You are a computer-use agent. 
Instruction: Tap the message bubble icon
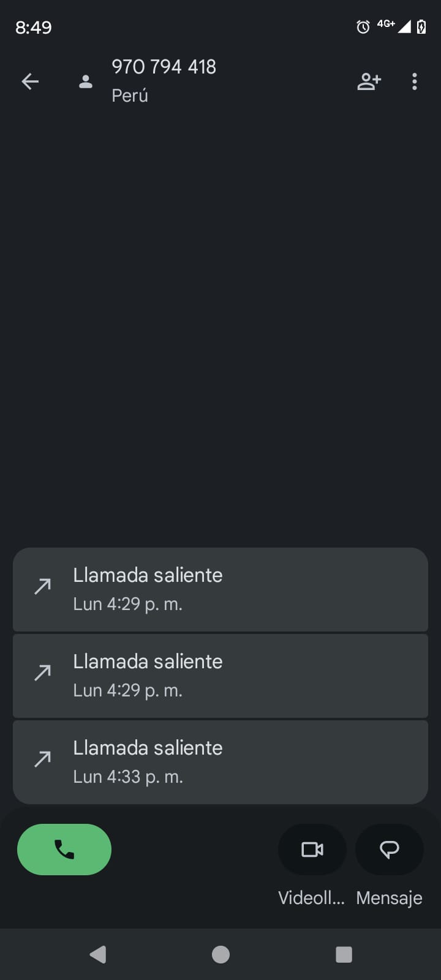(390, 850)
